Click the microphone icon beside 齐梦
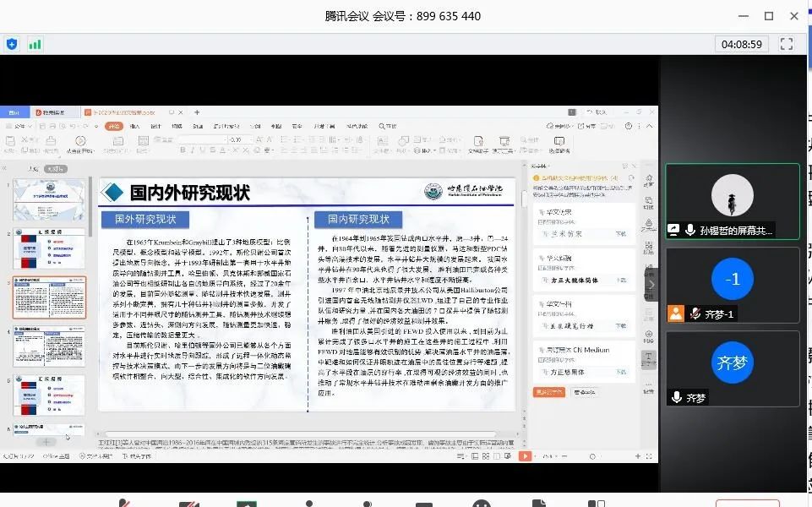Viewport: 812px width, 507px height. tap(676, 397)
